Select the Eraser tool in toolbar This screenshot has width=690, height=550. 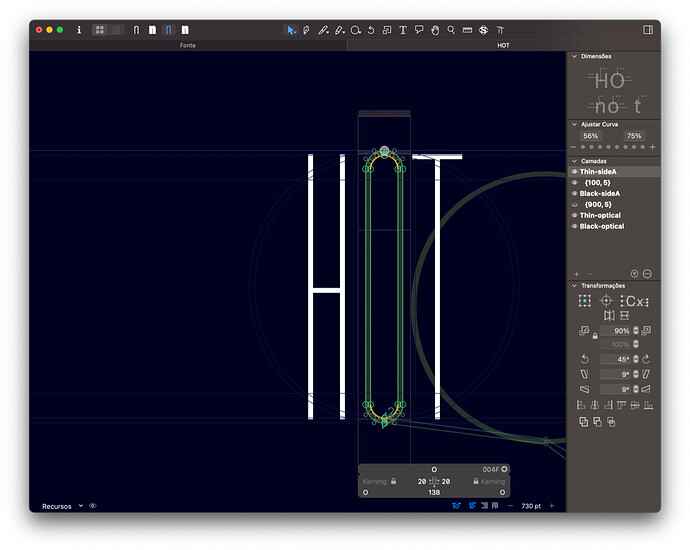(339, 30)
